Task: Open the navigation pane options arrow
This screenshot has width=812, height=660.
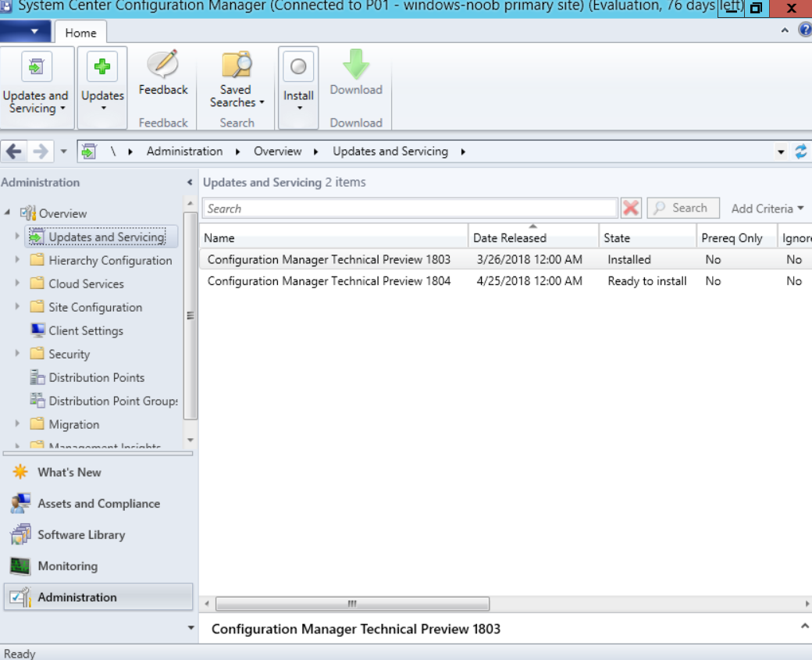Action: (x=191, y=627)
